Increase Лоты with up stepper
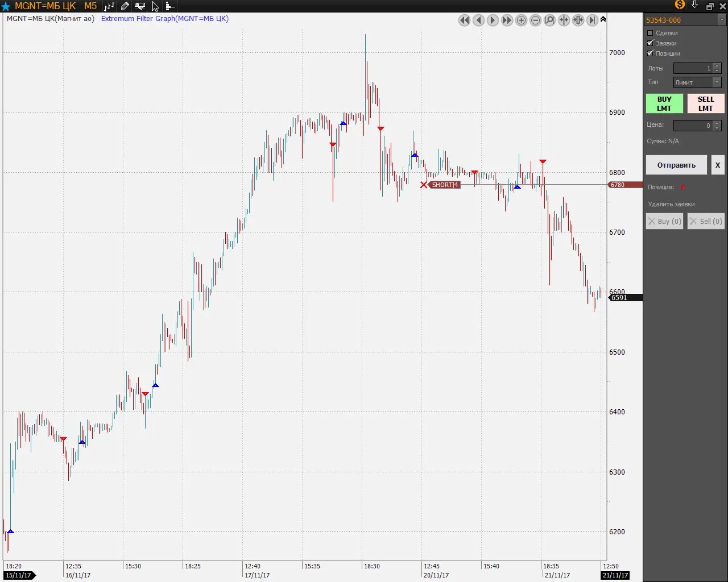Screen dimensions: 728x582 [717, 66]
